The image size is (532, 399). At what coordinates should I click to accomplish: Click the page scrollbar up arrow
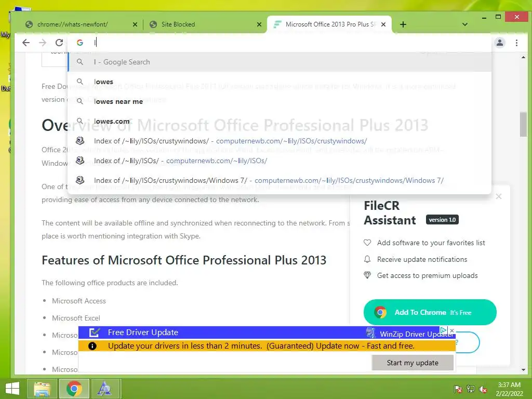(523, 57)
